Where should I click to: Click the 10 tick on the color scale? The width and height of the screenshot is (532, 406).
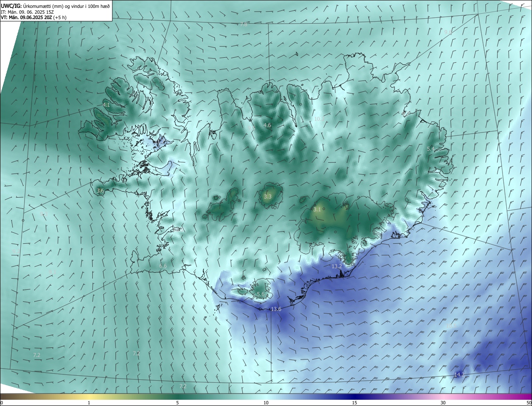pyautogui.click(x=266, y=403)
